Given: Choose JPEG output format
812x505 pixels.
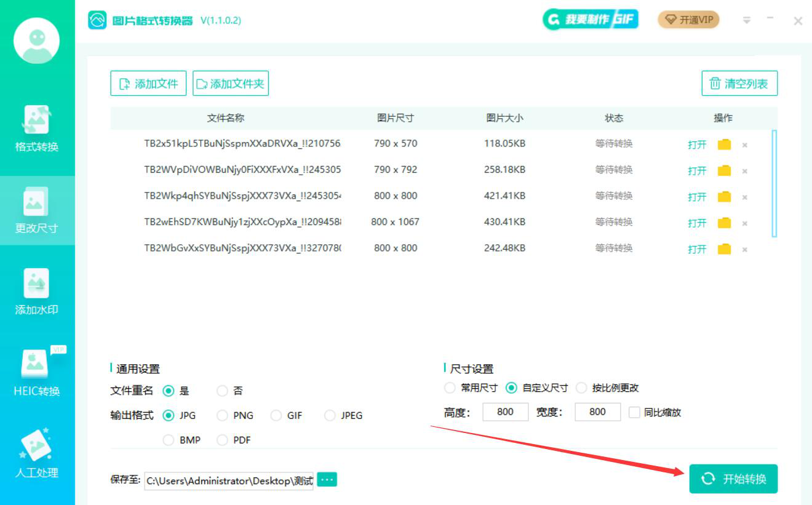Looking at the screenshot, I should [x=330, y=415].
